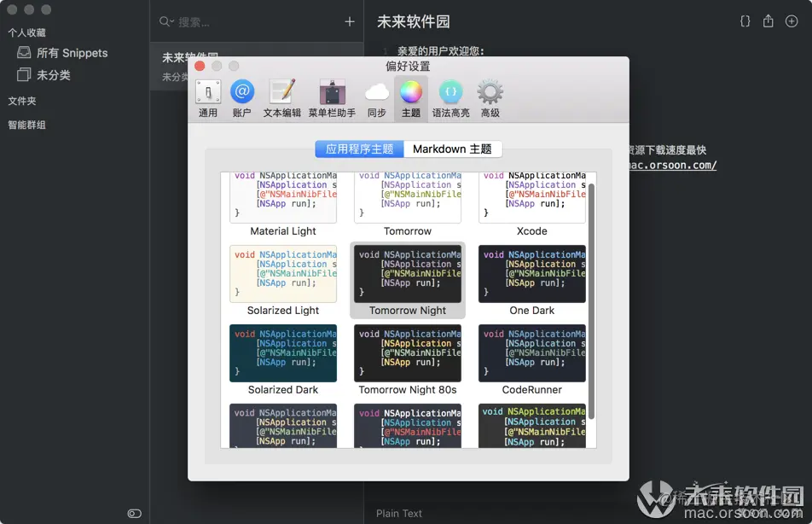Open the 语法高亮 syntax highlighting pane
The width and height of the screenshot is (812, 524).
(x=451, y=98)
